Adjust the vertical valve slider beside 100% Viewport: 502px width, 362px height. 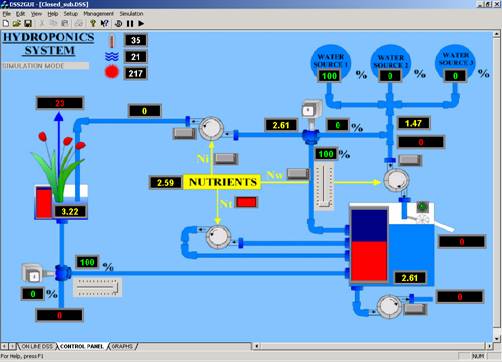click(x=324, y=186)
